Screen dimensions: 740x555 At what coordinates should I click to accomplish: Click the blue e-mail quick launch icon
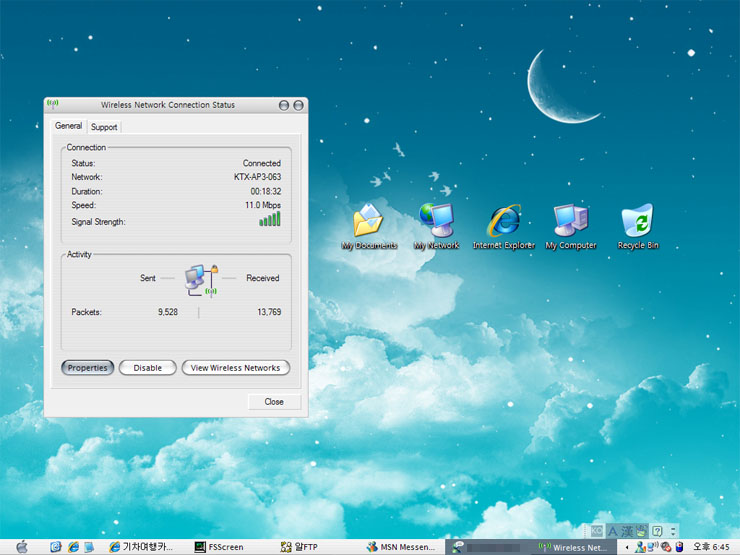(56, 547)
